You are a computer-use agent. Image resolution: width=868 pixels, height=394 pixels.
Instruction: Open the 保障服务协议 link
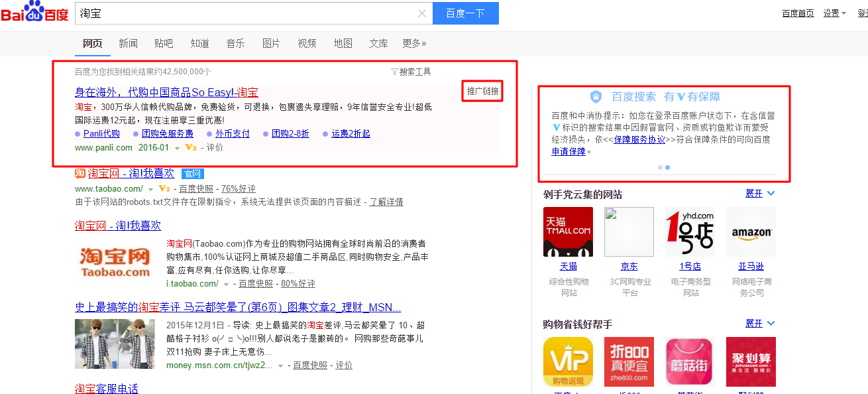tap(639, 139)
